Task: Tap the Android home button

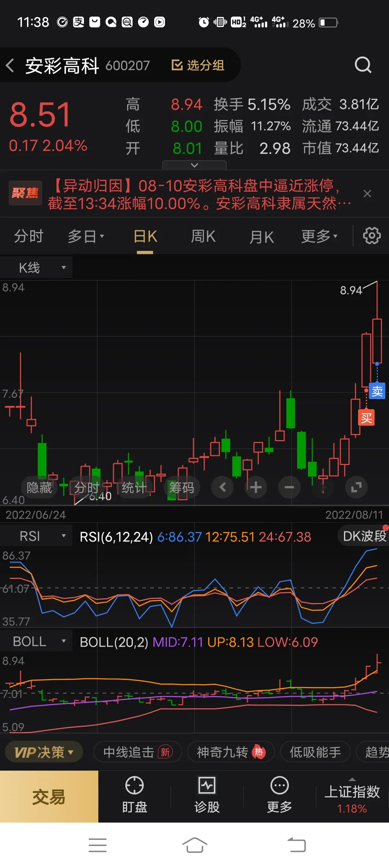Action: (194, 845)
